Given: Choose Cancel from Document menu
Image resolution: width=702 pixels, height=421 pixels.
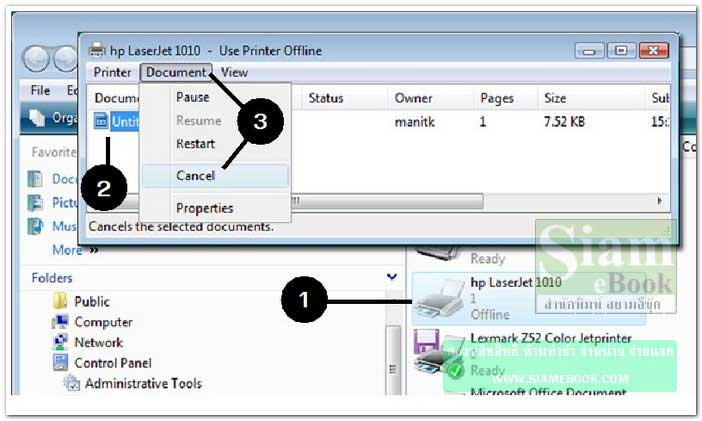Looking at the screenshot, I should click(x=216, y=176).
